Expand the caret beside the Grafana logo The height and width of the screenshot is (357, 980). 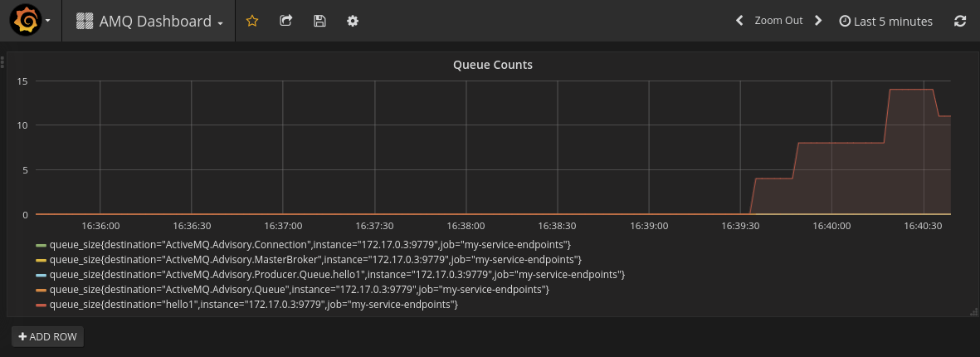[48, 21]
